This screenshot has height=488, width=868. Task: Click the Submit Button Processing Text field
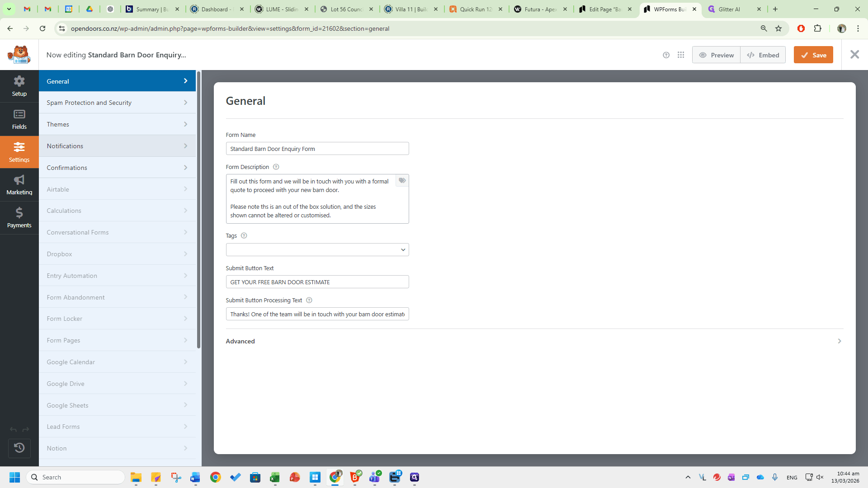point(317,314)
